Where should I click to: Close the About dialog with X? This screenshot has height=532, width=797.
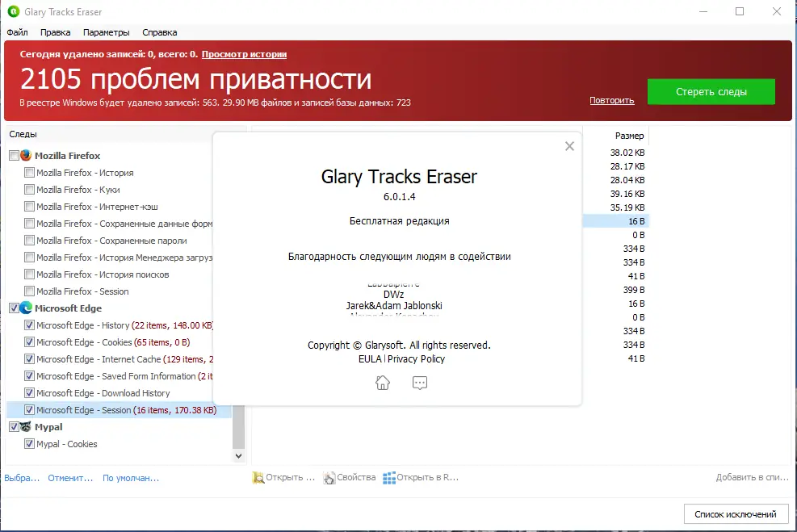[x=570, y=146]
